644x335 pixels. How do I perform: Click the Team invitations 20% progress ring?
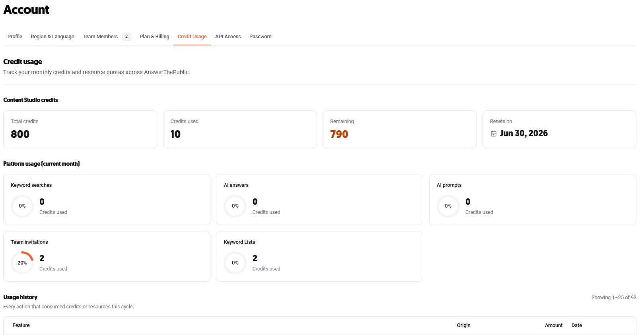(22, 263)
